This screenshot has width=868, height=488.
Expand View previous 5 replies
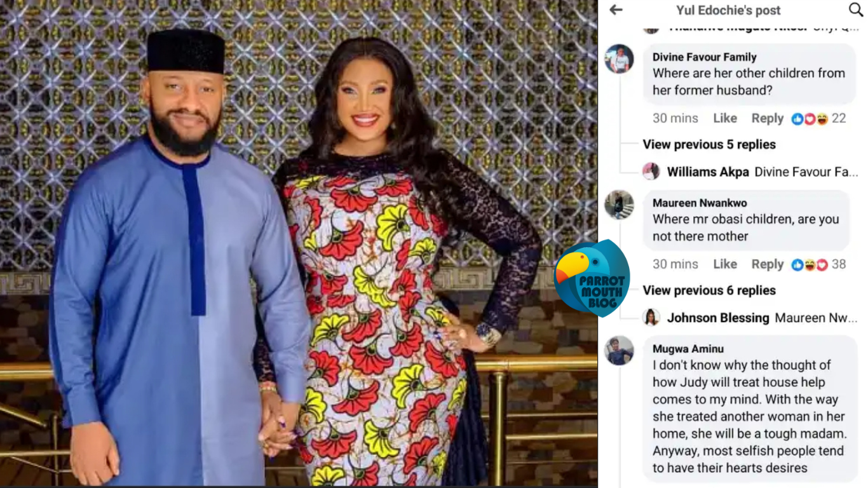tap(709, 144)
